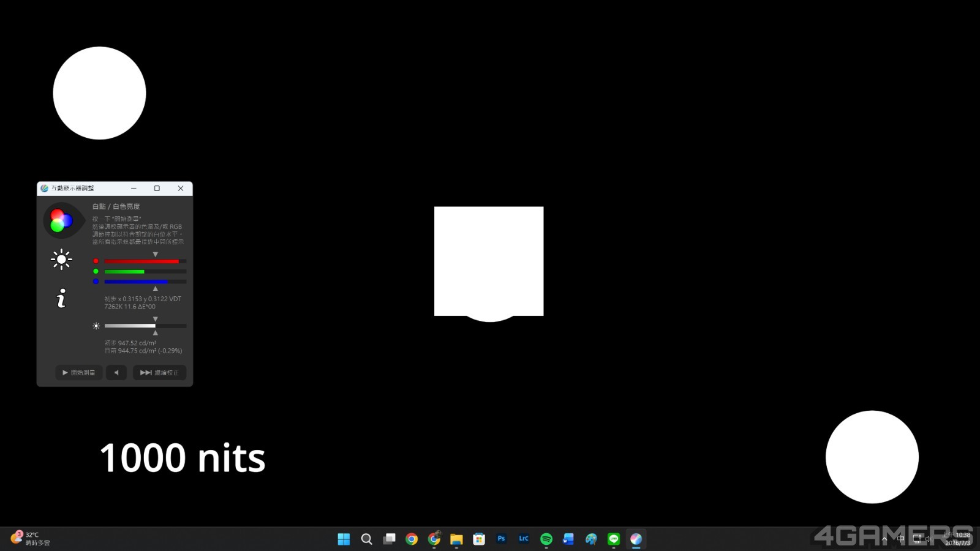Click the red channel level bar
Screen dimensions: 980x551
tap(145, 261)
